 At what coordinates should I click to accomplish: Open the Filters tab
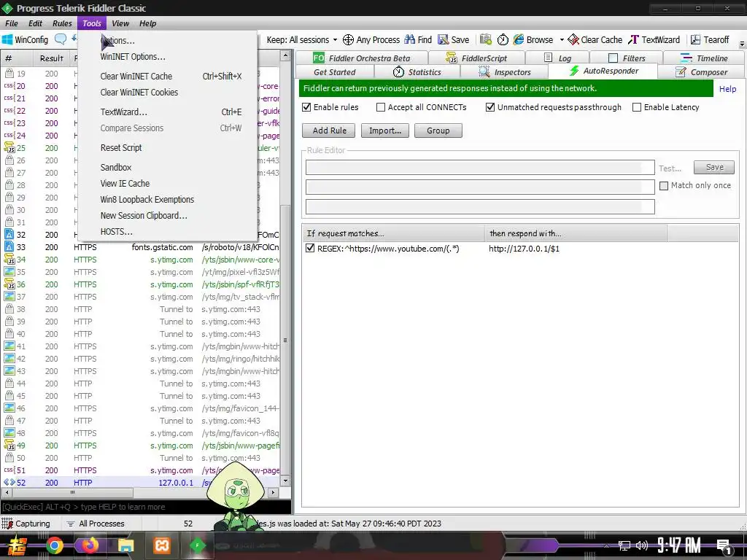tap(627, 58)
